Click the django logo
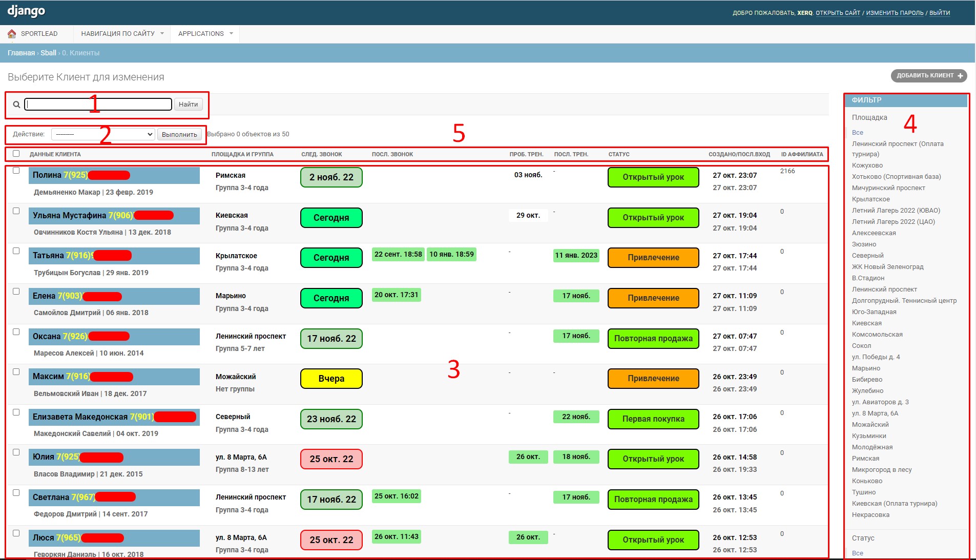Viewport: 976px width, 560px height. pyautogui.click(x=26, y=11)
